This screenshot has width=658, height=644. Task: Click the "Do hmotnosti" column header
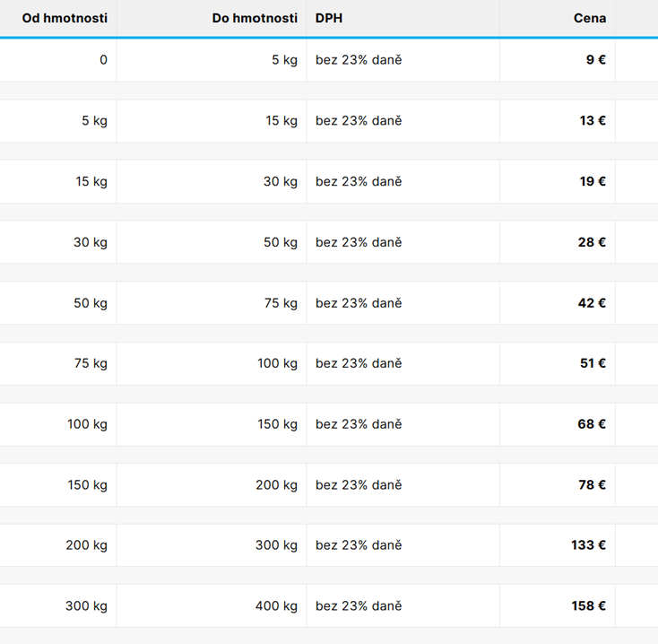click(255, 18)
